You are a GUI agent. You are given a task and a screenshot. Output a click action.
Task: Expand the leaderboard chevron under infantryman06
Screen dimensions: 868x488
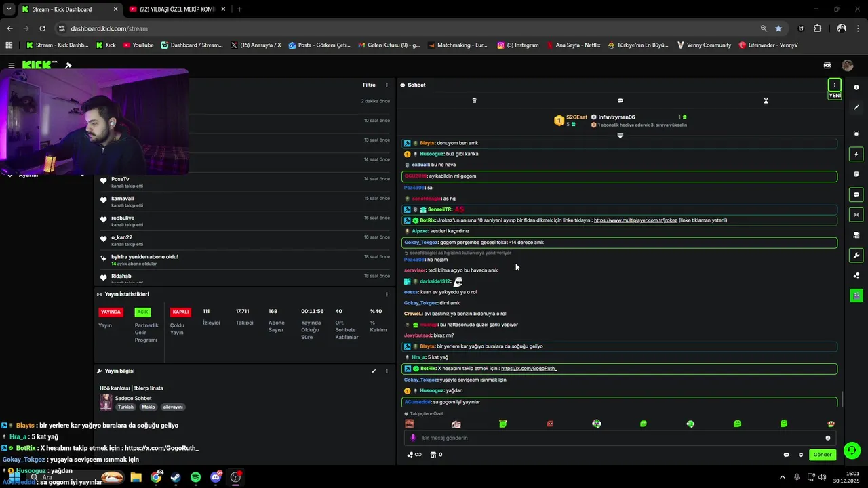click(x=620, y=136)
